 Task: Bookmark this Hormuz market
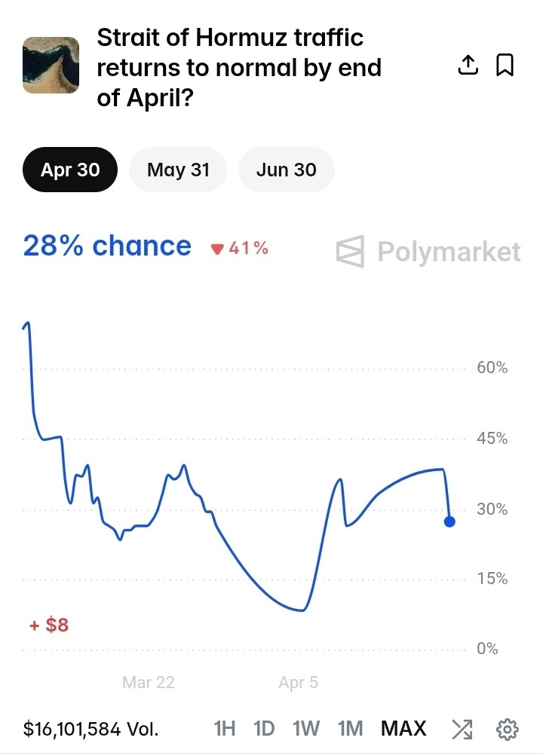pyautogui.click(x=505, y=66)
